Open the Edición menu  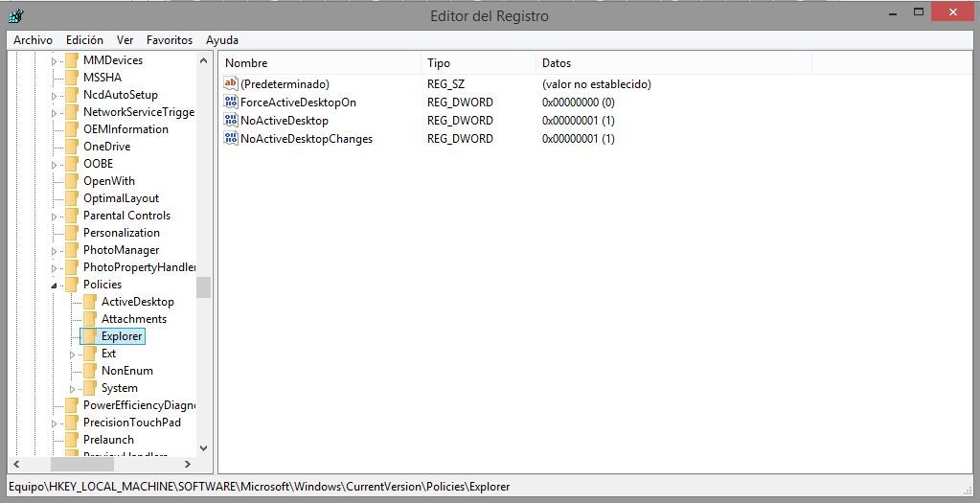(x=84, y=40)
